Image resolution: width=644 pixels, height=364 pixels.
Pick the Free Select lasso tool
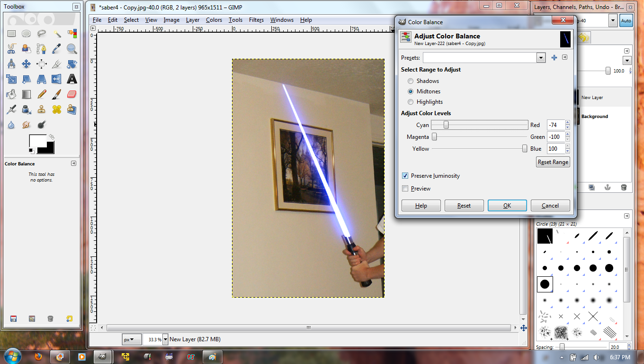42,34
